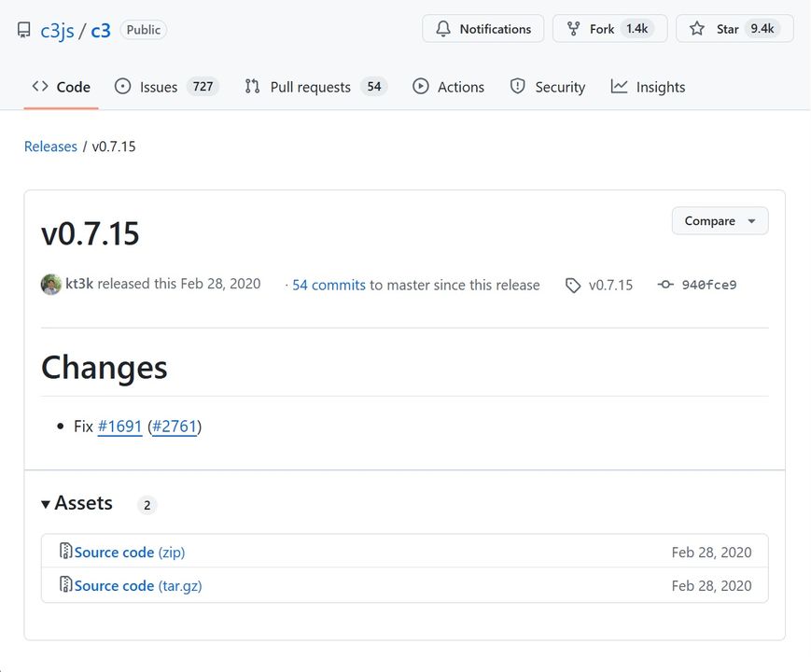Open issue #1691 link
Screen dimensions: 811x672
coord(119,427)
